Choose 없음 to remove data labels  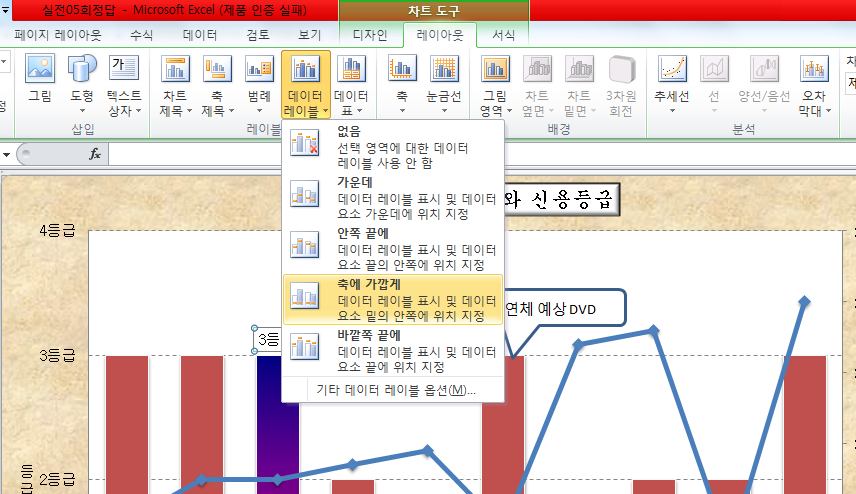[x=393, y=147]
